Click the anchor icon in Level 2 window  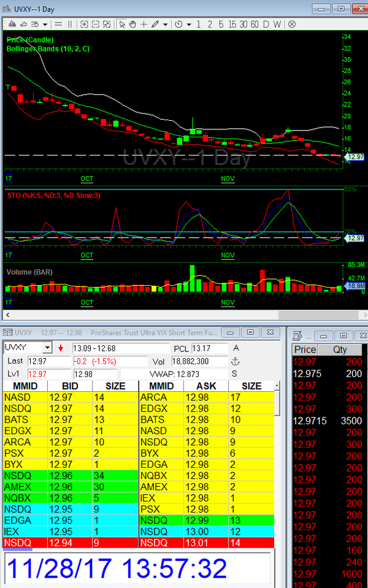coord(234,361)
